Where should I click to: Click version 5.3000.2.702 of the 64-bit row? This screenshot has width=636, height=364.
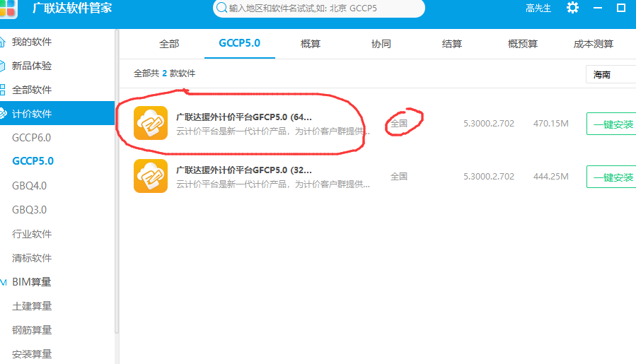(x=489, y=123)
